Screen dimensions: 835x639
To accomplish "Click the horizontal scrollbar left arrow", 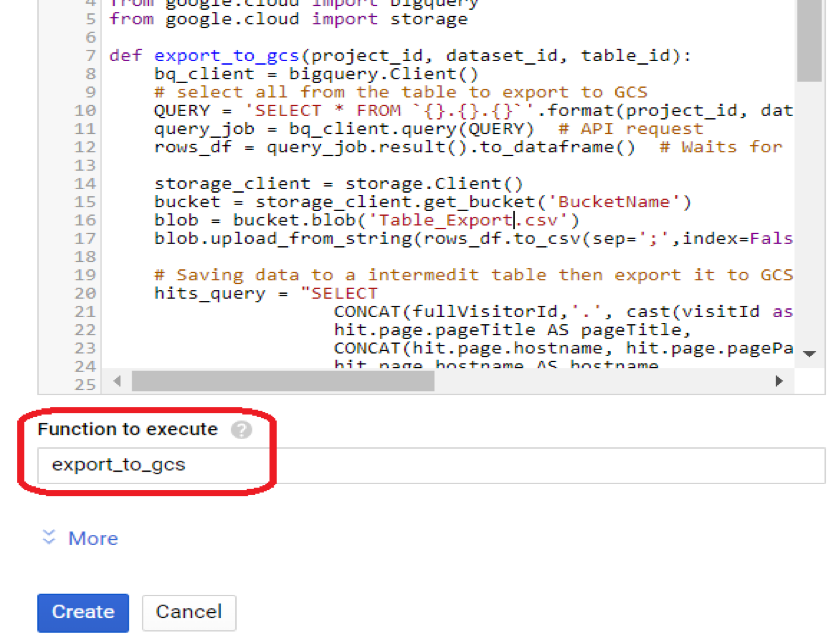I will (118, 380).
